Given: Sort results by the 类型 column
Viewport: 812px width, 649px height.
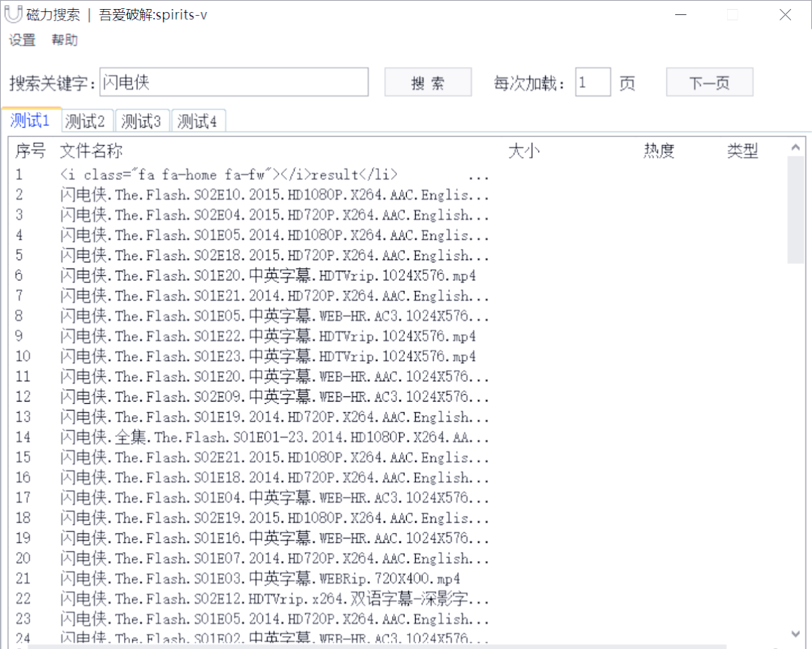Looking at the screenshot, I should click(x=743, y=150).
